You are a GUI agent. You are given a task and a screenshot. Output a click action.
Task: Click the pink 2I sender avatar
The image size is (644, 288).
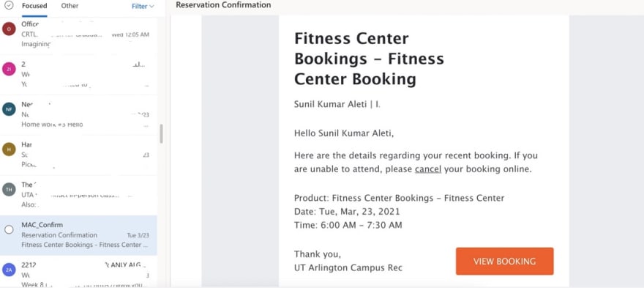9,69
